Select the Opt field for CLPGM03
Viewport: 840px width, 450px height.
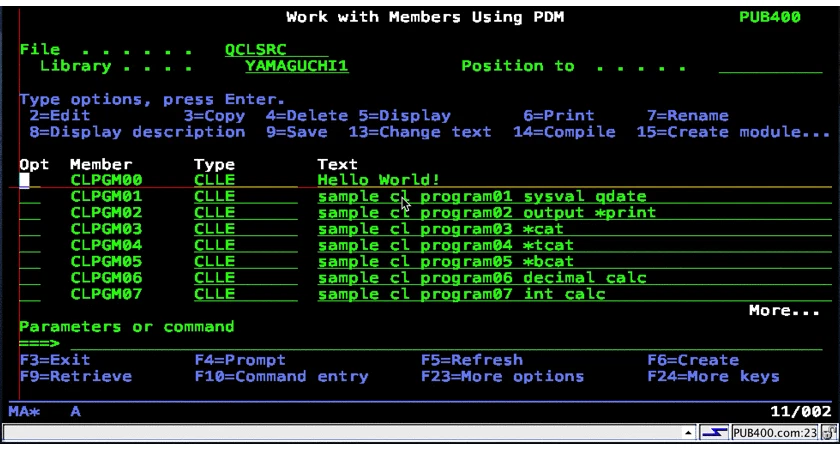click(29, 229)
